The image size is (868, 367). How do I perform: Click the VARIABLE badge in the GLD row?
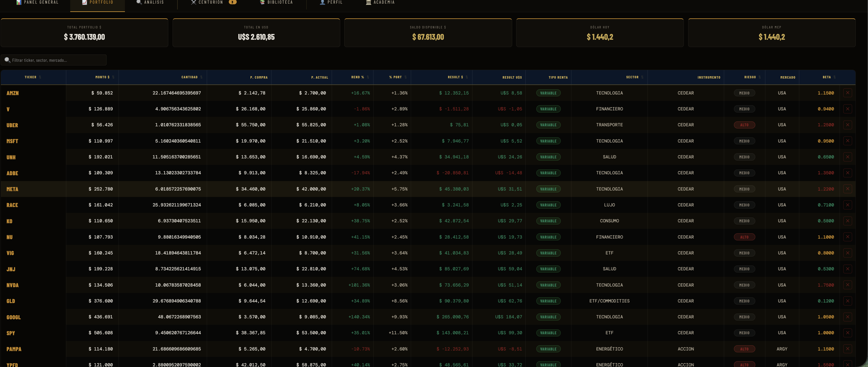click(548, 301)
